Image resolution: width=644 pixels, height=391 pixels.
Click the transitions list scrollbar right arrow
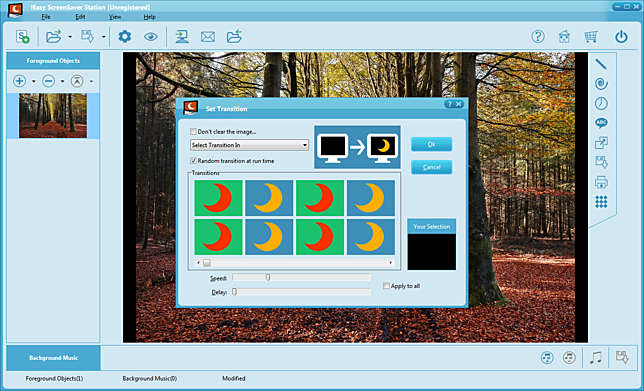tap(391, 262)
